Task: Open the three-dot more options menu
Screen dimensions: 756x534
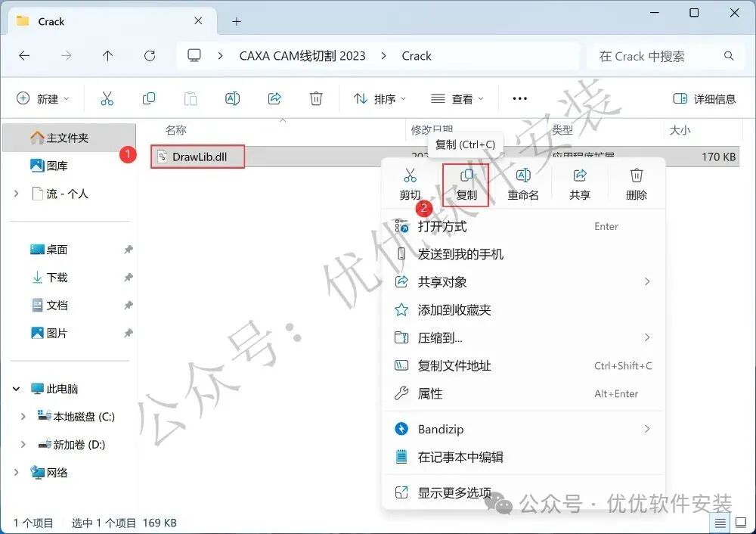Action: tap(520, 99)
